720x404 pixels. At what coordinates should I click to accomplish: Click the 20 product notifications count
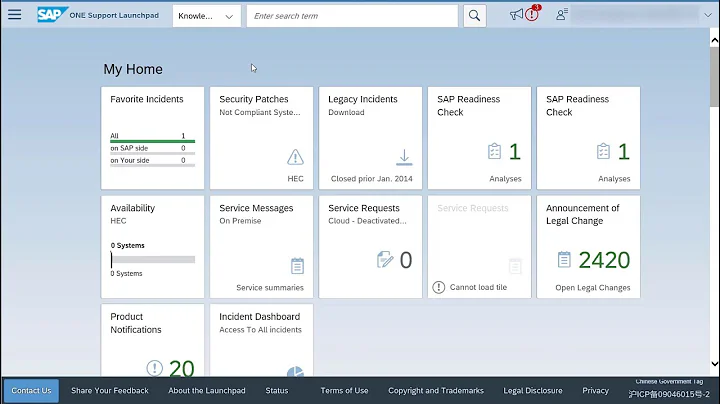[182, 368]
